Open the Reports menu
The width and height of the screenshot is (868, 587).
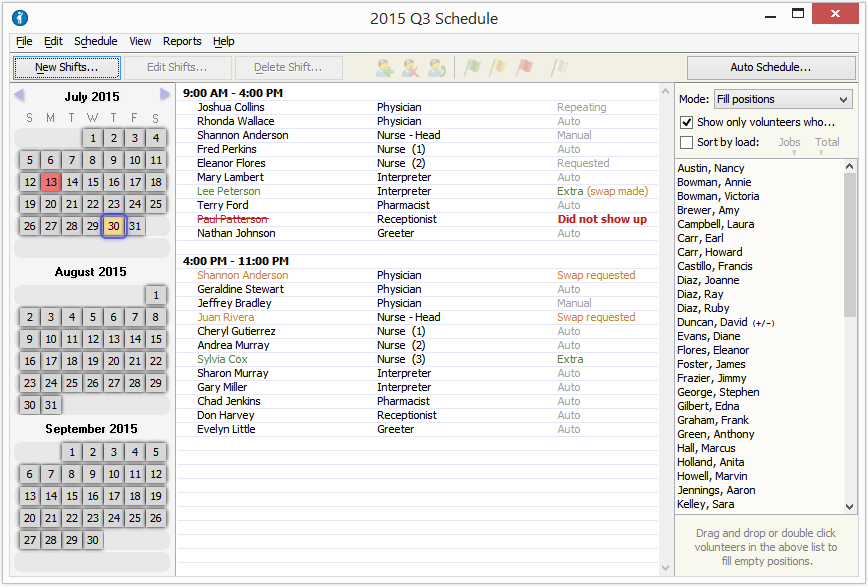(x=182, y=42)
